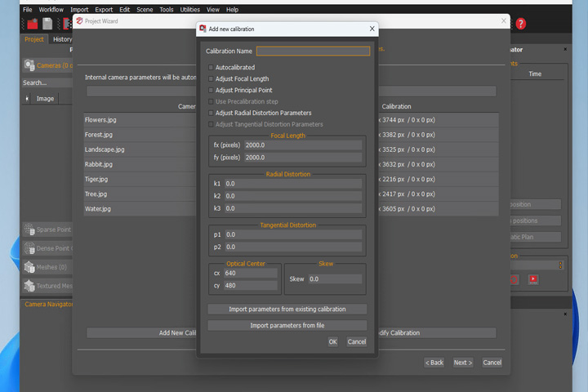The height and width of the screenshot is (392, 588).
Task: Click the Textured Mesh icon
Action: coord(29,286)
